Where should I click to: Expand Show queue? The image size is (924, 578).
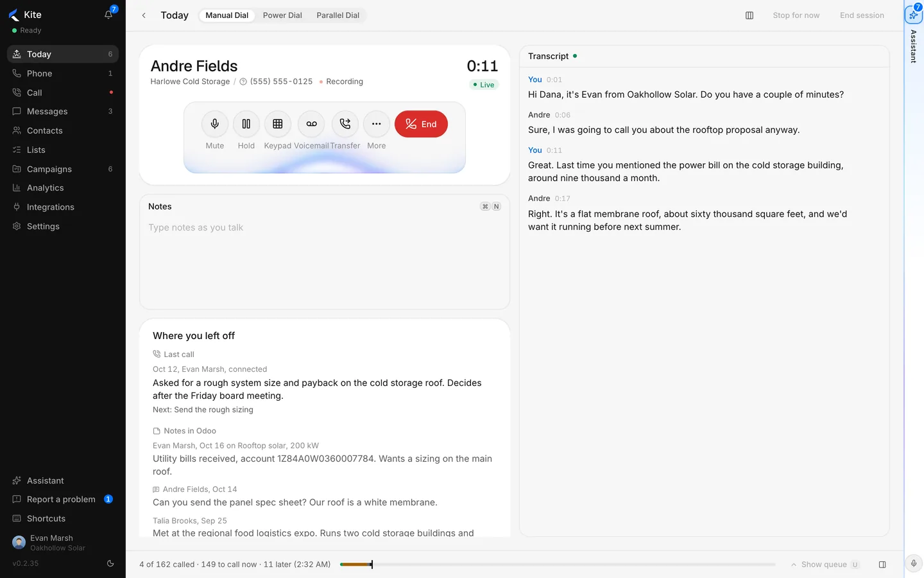point(825,565)
